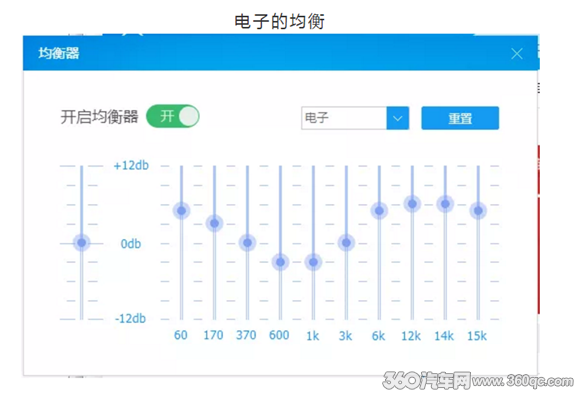The width and height of the screenshot is (580, 401).
Task: Click the 600 Hz band slider handle
Action: pyautogui.click(x=280, y=262)
